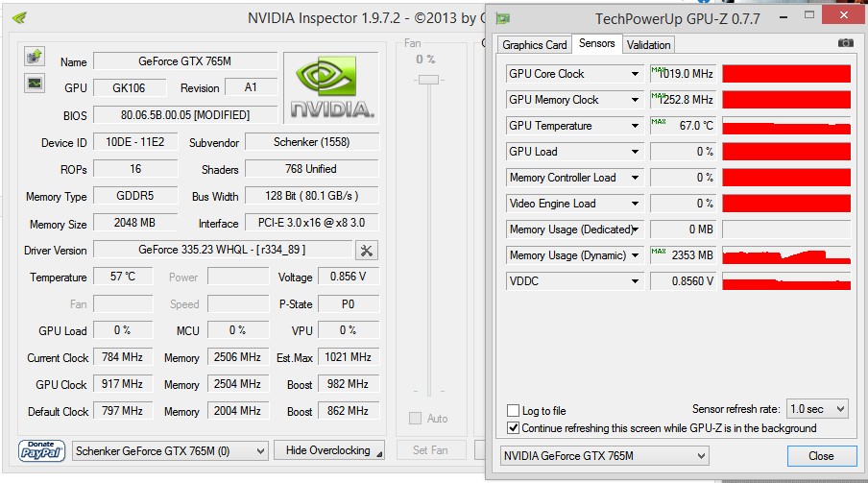Minimize the GPU-Z window

pos(784,17)
